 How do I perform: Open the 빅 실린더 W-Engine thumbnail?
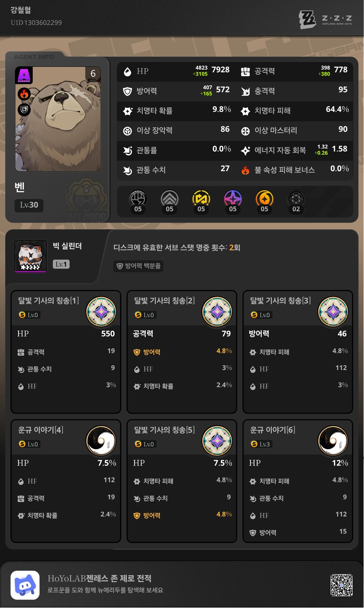(x=30, y=256)
